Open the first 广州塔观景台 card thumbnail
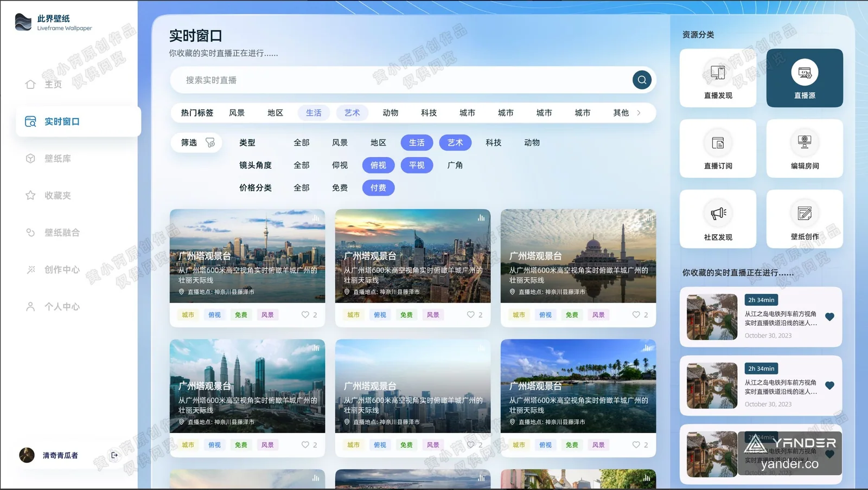 (x=247, y=256)
